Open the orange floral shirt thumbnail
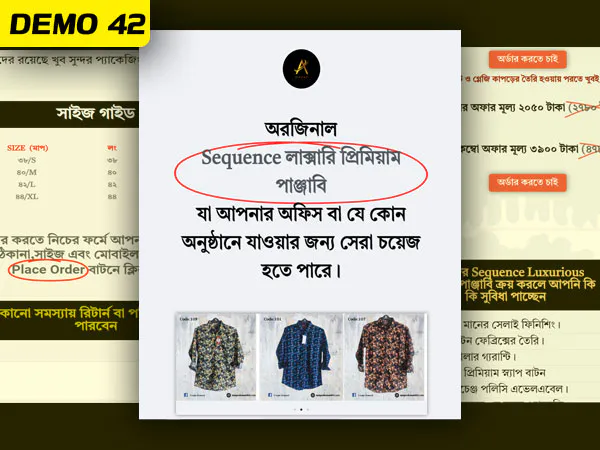600x450 pixels. [x=385, y=357]
